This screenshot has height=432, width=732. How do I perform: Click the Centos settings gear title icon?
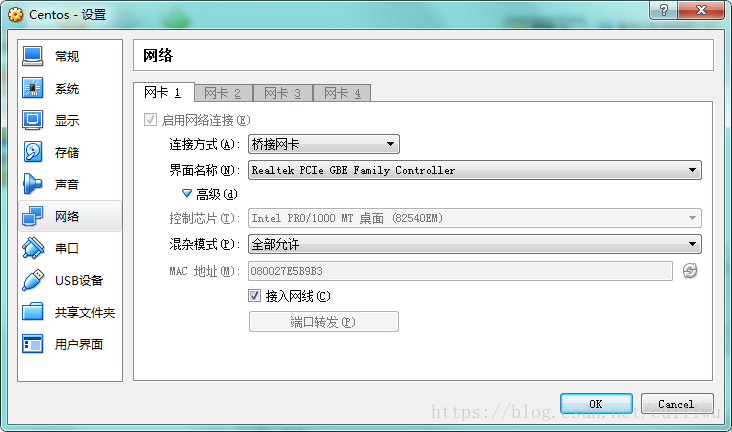click(15, 14)
